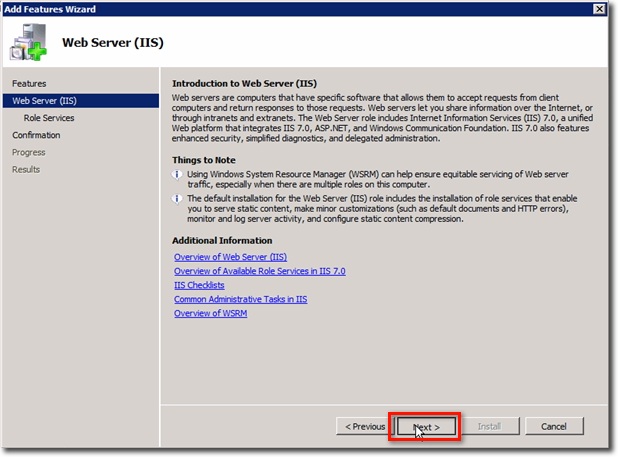Click the Things to Note heading

point(204,160)
